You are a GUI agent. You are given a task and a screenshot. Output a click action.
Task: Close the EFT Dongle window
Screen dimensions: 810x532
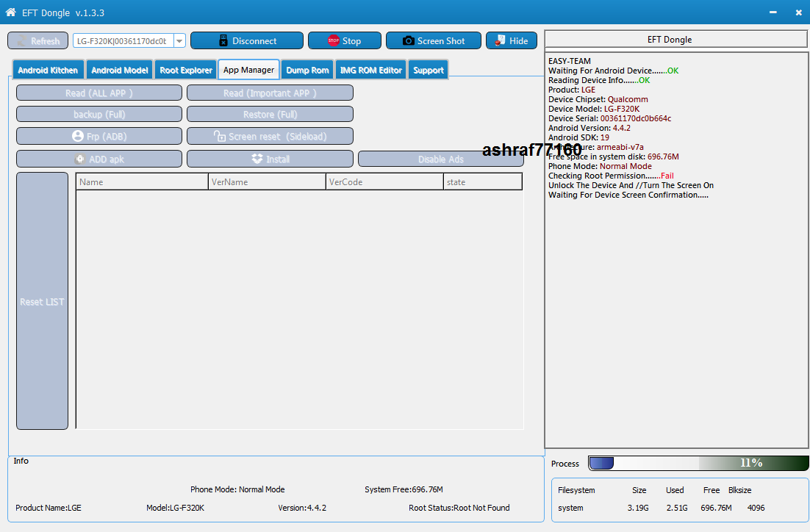pyautogui.click(x=799, y=12)
